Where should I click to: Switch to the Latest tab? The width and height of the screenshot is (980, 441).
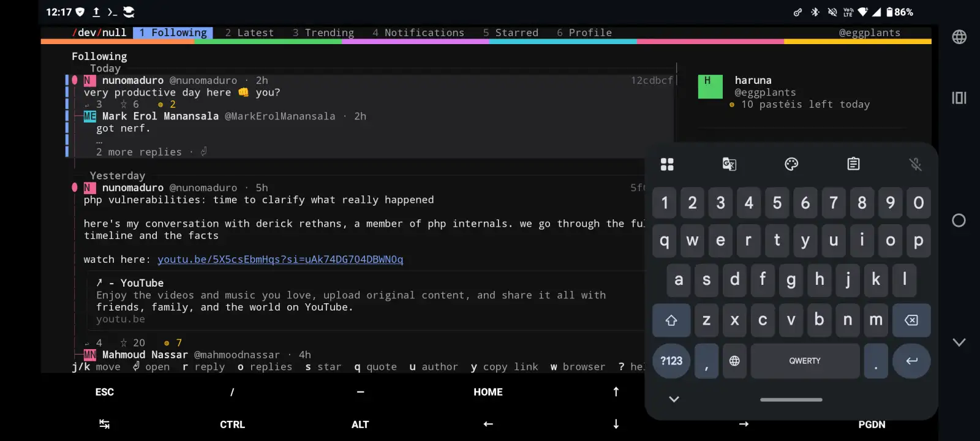(x=249, y=32)
